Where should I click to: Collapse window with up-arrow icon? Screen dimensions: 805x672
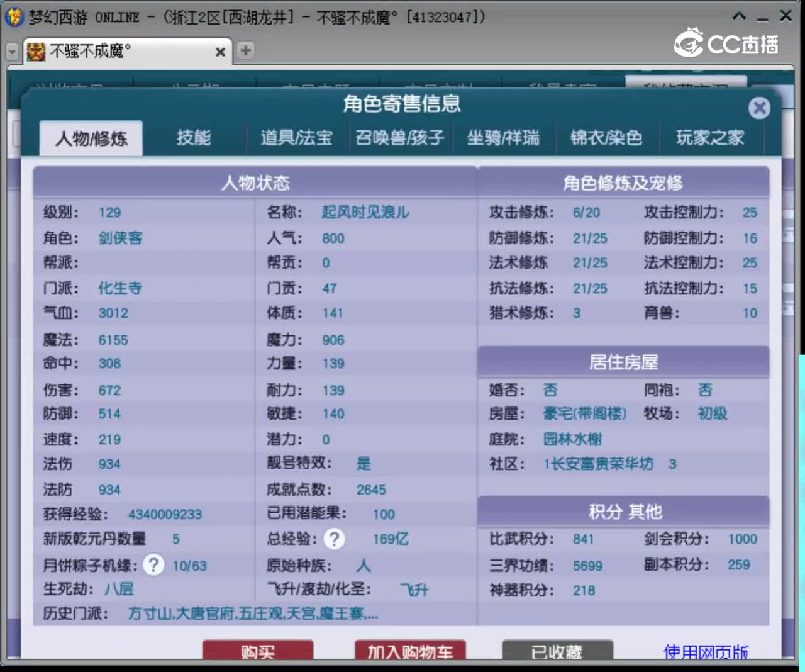click(x=740, y=16)
